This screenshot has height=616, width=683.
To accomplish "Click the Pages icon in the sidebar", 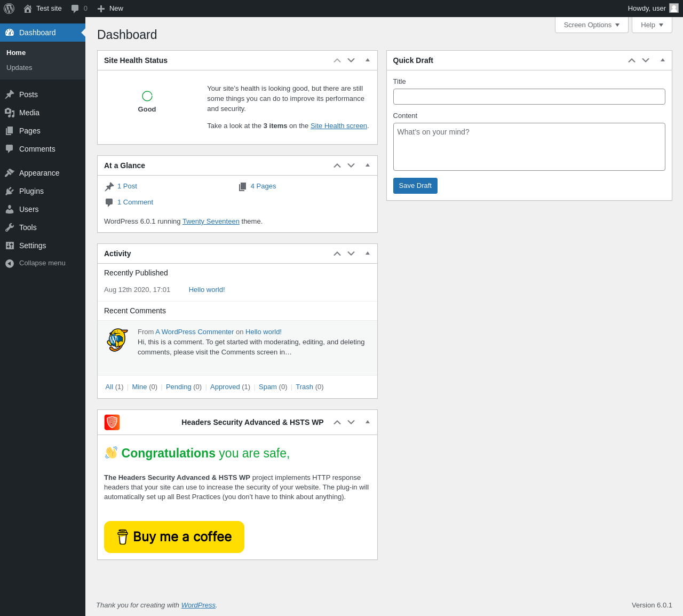I will click(x=10, y=131).
